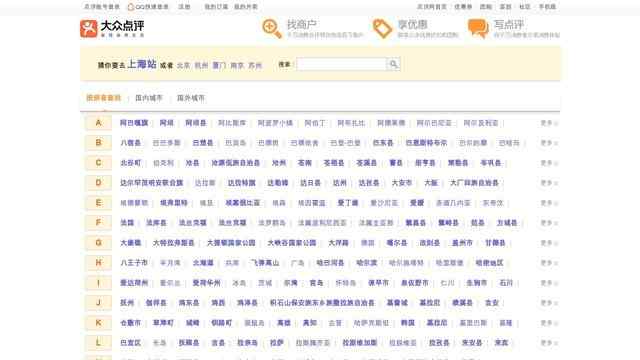Open 写点评 speech bubble icon
This screenshot has width=640, height=360.
[x=478, y=29]
